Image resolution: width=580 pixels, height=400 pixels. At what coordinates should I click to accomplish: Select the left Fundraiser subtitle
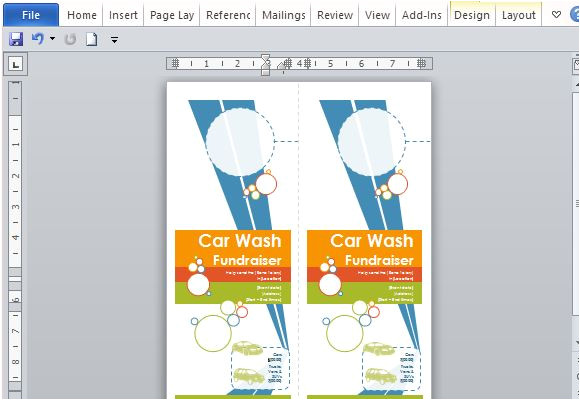tap(247, 260)
